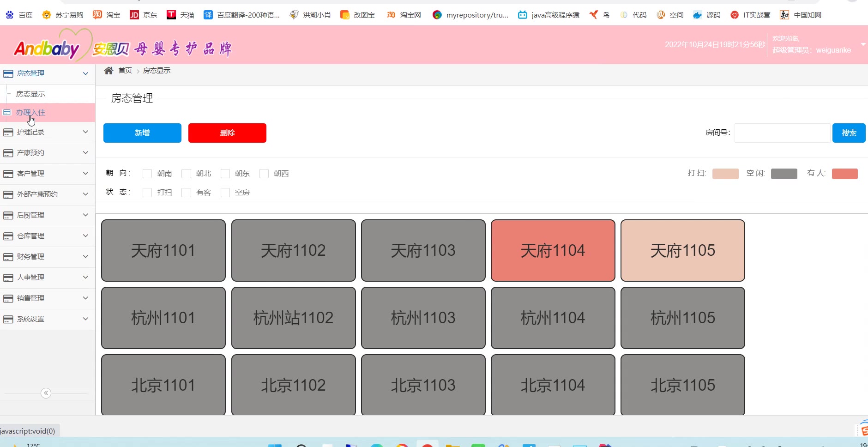Click the 系统设置 menu icon

click(8, 319)
